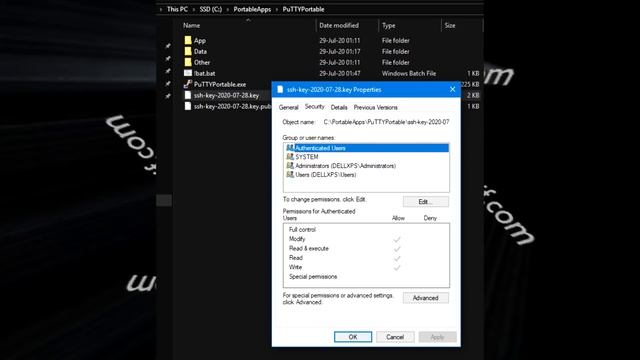Click the 29-Jul-20 01:47 date cell

tap(340, 73)
